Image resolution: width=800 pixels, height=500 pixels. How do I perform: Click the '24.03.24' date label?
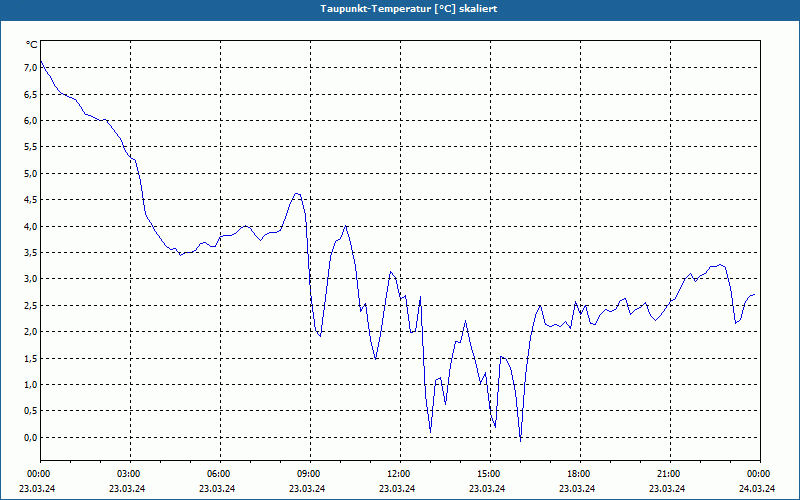point(757,488)
